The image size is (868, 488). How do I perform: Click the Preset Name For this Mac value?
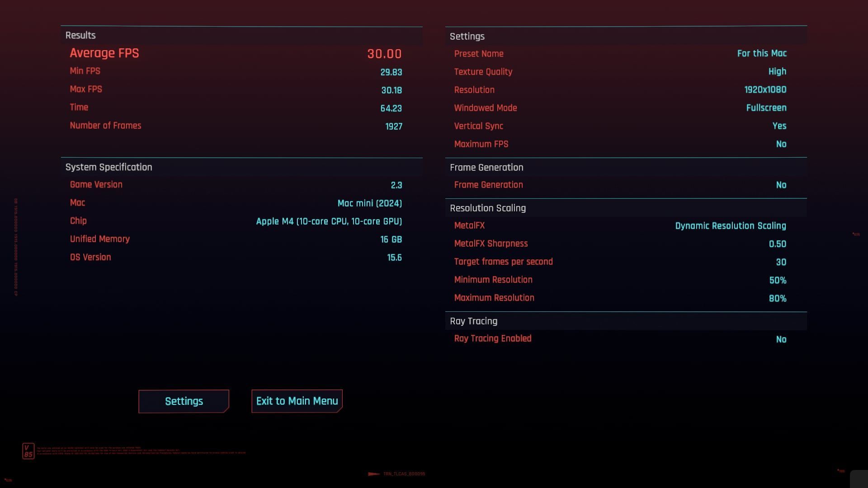tap(761, 53)
